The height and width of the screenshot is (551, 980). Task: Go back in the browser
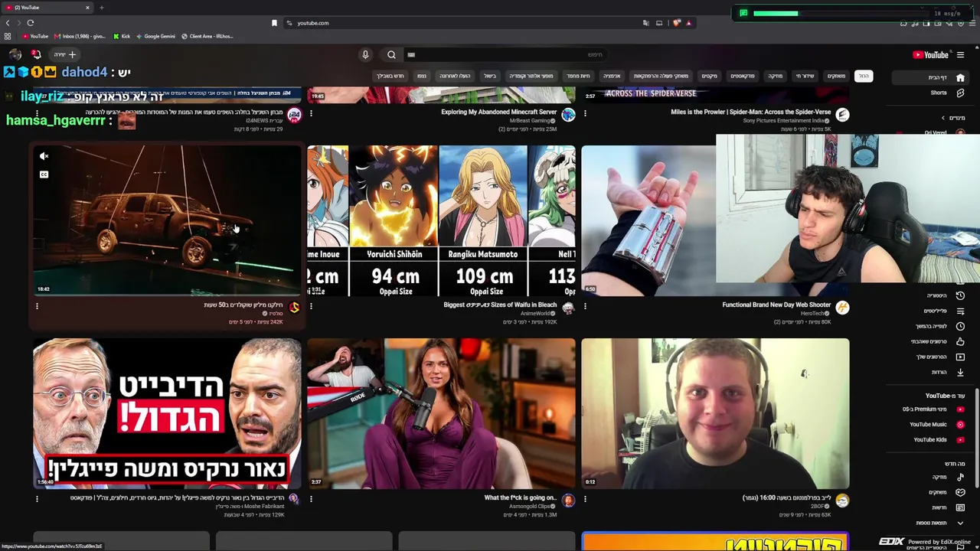[x=8, y=23]
